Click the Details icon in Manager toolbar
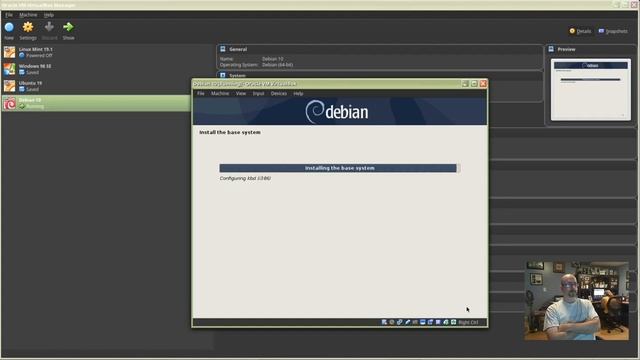The width and height of the screenshot is (640, 360). [572, 31]
